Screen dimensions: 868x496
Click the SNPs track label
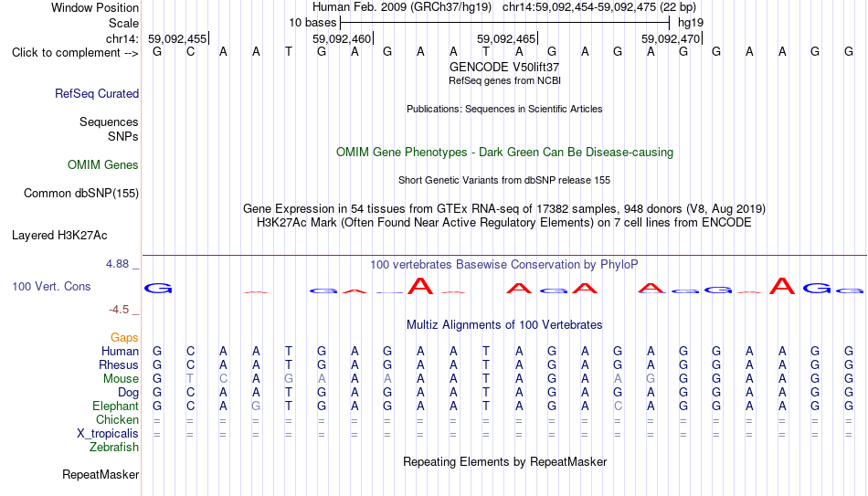coord(123,136)
